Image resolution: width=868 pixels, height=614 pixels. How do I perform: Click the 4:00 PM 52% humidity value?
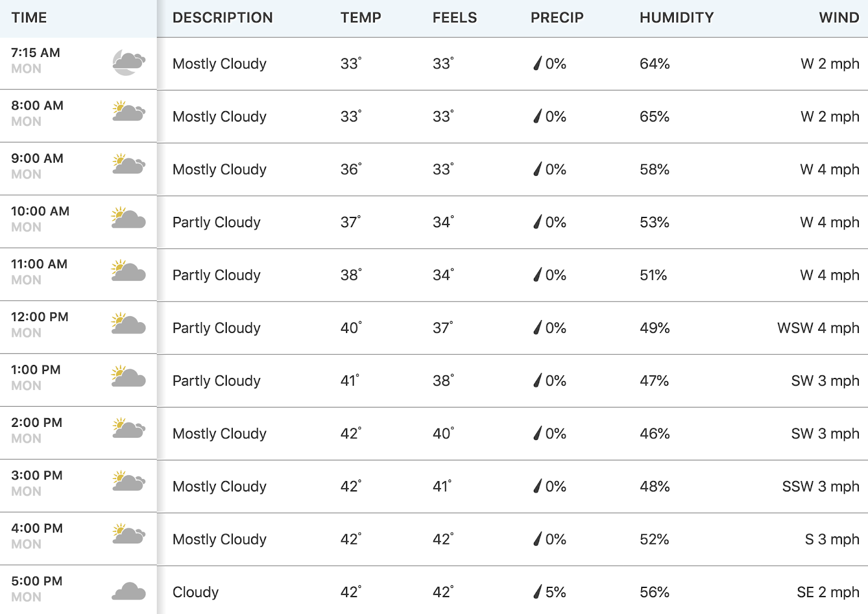(654, 539)
